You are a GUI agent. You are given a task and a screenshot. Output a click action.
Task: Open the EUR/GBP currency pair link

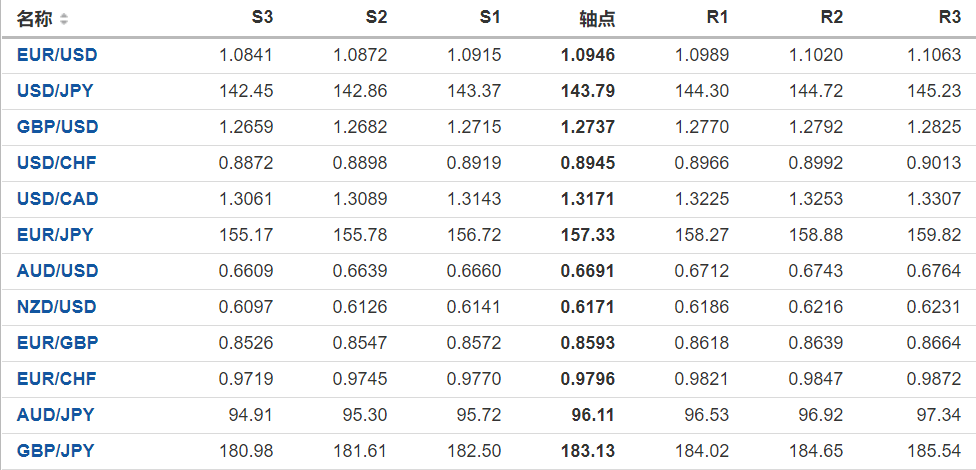coord(57,343)
